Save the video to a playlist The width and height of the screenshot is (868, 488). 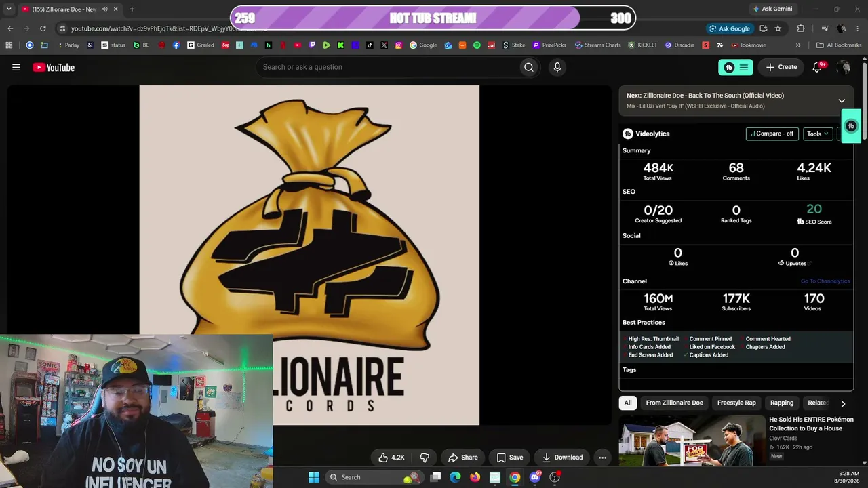click(510, 457)
